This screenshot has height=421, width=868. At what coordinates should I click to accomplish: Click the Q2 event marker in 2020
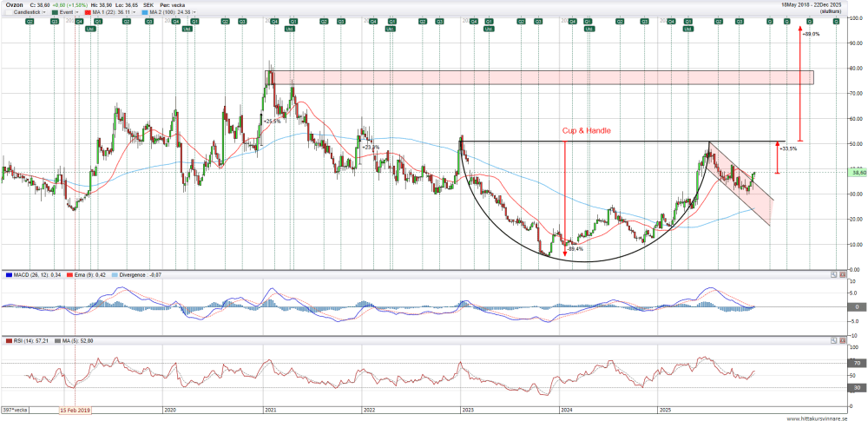click(226, 22)
